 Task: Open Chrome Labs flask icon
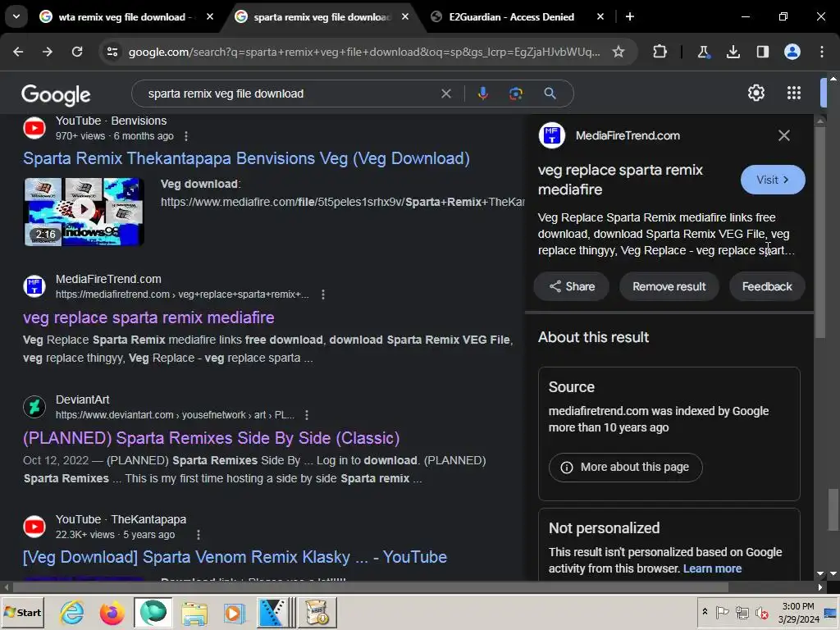(x=703, y=52)
